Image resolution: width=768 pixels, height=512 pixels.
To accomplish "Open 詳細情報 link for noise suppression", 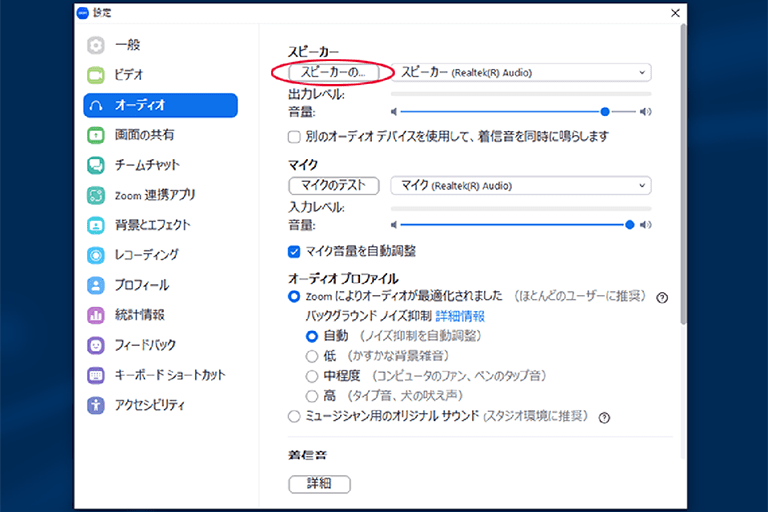I will [460, 316].
